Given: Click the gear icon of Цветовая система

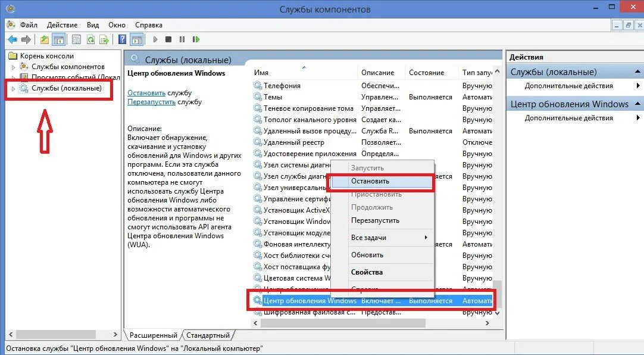Looking at the screenshot, I should [258, 278].
